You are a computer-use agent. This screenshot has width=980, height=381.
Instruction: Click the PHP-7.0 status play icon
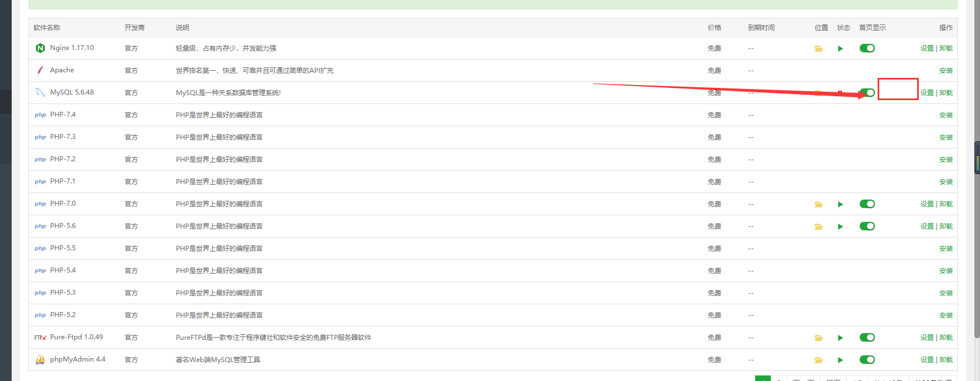pos(840,204)
